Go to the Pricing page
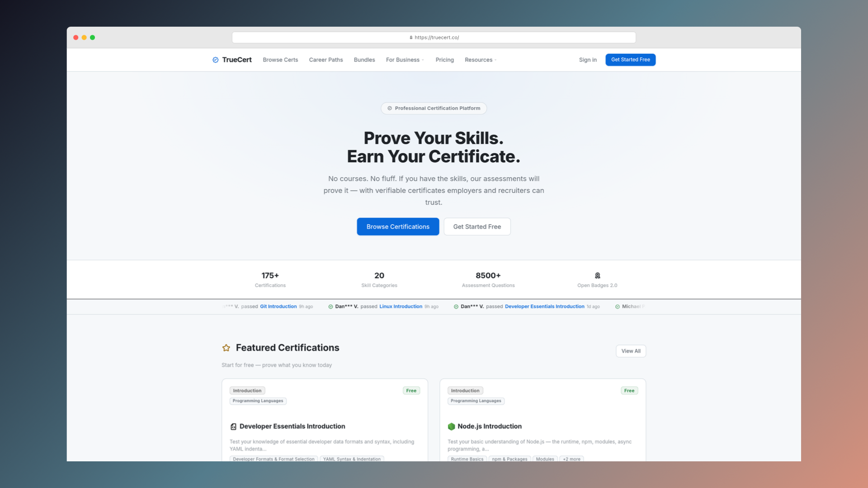This screenshot has height=488, width=868. [444, 60]
